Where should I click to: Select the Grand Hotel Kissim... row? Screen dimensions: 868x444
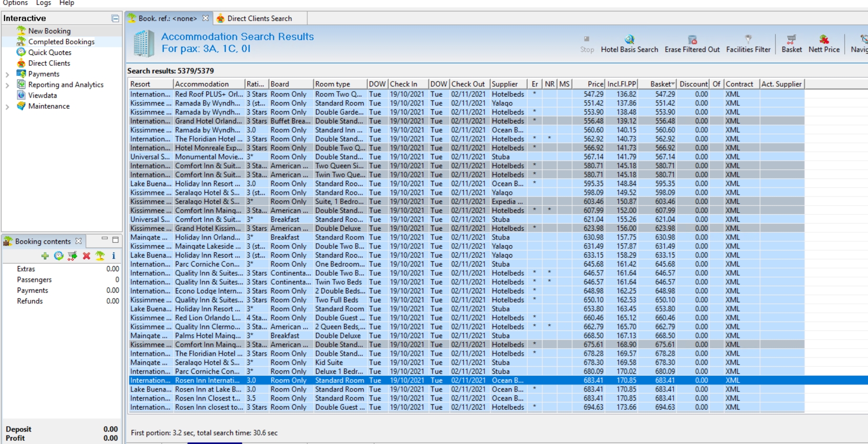point(466,228)
